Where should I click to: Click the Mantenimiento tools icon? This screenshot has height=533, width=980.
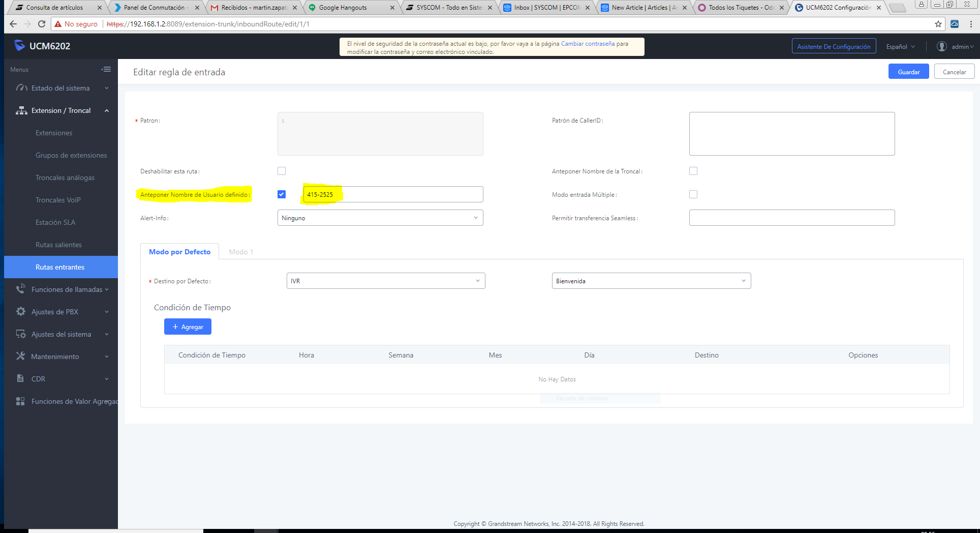[20, 356]
